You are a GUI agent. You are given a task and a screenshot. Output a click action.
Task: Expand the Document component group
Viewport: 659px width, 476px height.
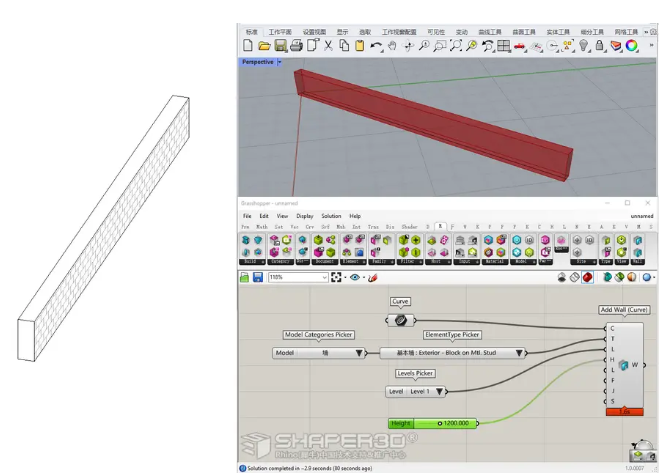tap(324, 262)
